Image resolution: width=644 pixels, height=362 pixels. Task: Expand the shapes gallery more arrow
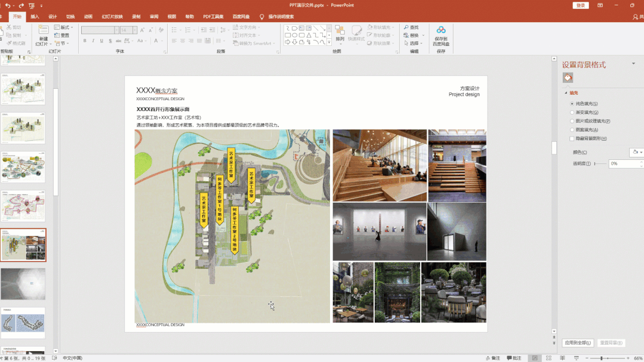(x=329, y=42)
